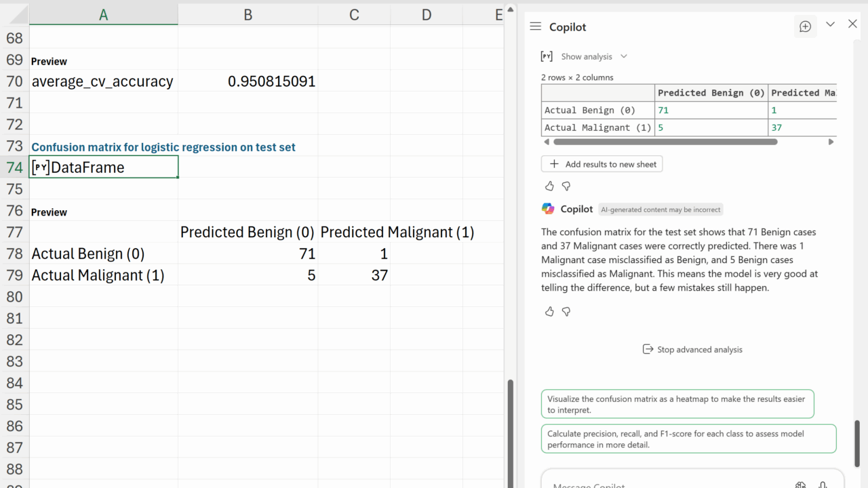Viewport: 868px width, 488px height.
Task: Click Add results to new sheet
Action: 601,164
